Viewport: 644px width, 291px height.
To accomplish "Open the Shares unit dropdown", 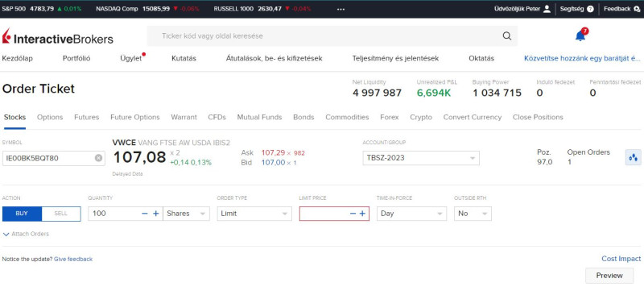I will 187,214.
